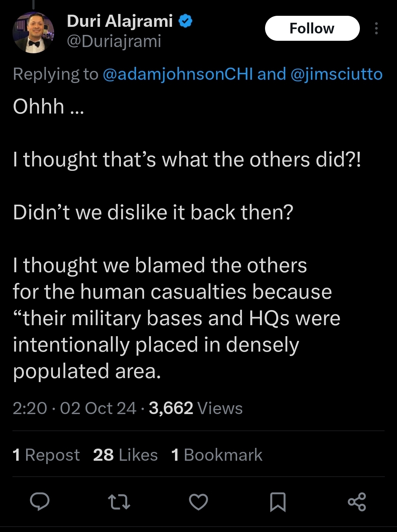This screenshot has width=397, height=532.
Task: View the 28 Likes list
Action: point(125,455)
